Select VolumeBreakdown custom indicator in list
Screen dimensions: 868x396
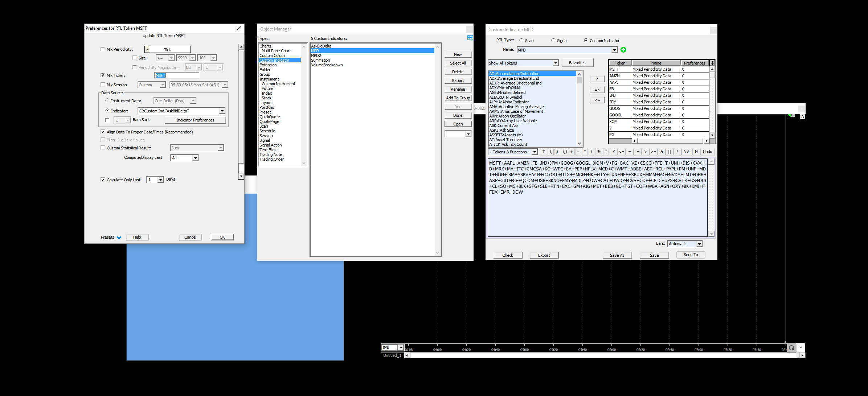click(327, 65)
